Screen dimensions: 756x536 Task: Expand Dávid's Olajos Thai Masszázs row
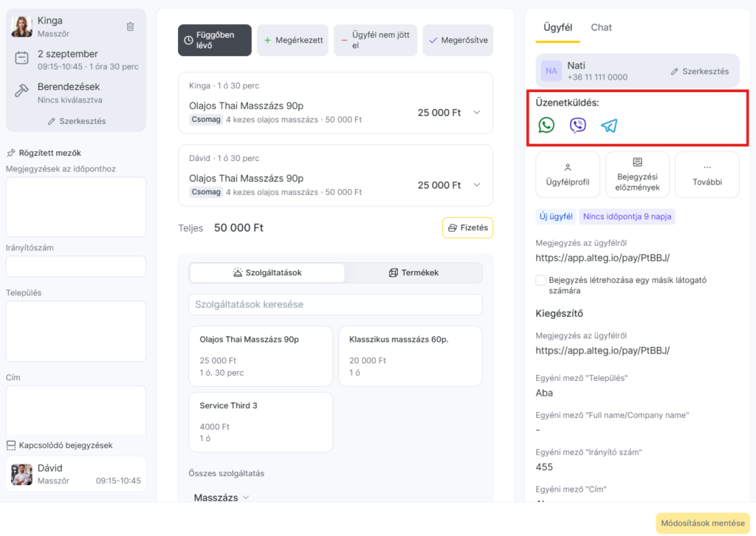[477, 185]
